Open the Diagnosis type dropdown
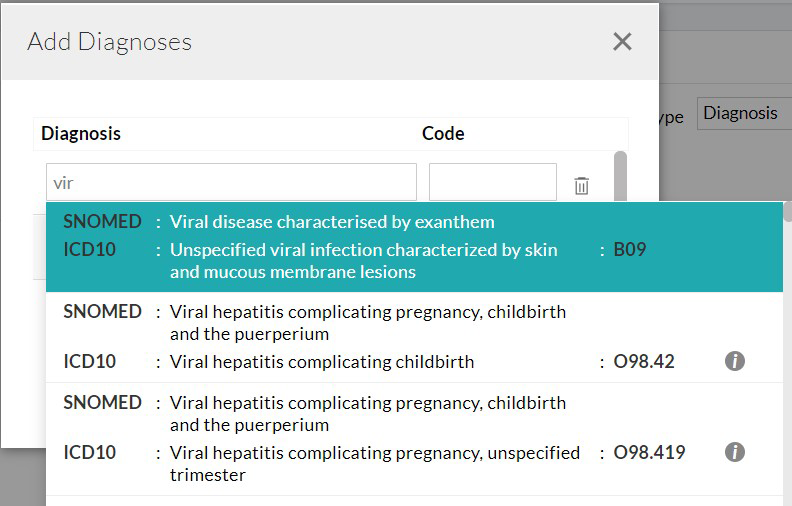792x506 pixels. pos(744,113)
